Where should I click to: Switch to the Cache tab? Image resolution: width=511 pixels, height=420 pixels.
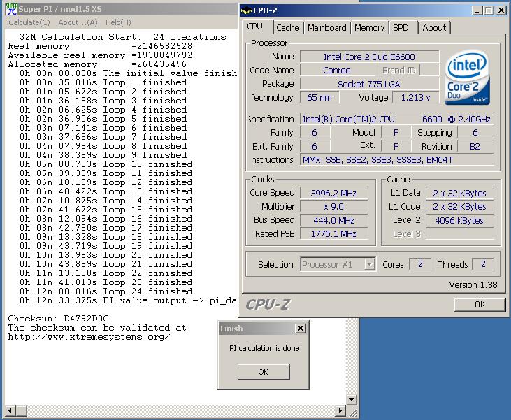(288, 28)
